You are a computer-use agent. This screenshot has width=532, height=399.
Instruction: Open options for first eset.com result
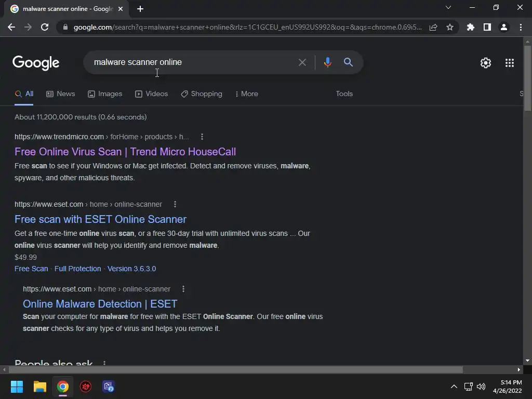click(175, 204)
